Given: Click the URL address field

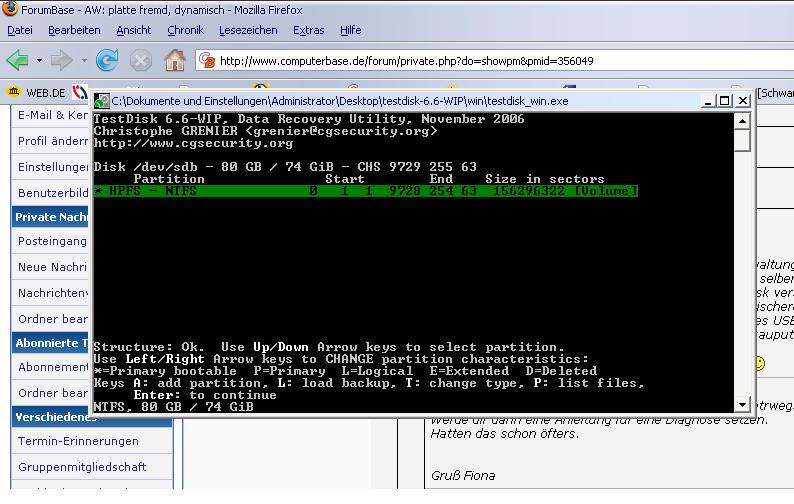Looking at the screenshot, I should [x=494, y=61].
